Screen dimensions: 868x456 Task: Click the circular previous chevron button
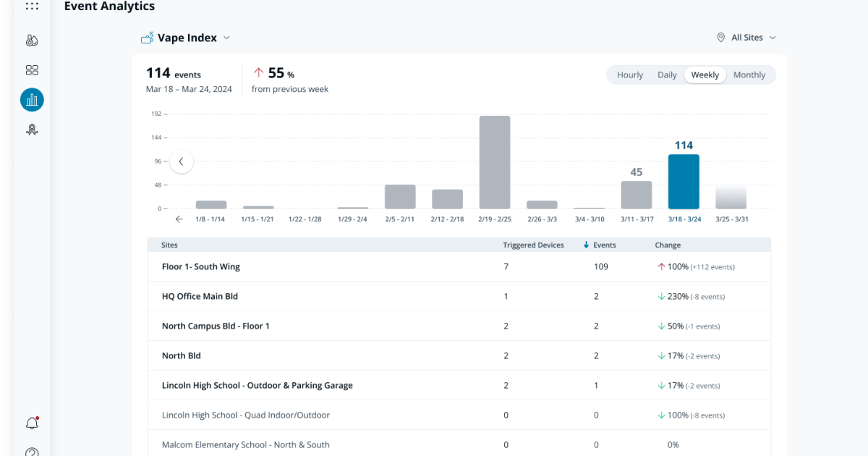coord(182,161)
